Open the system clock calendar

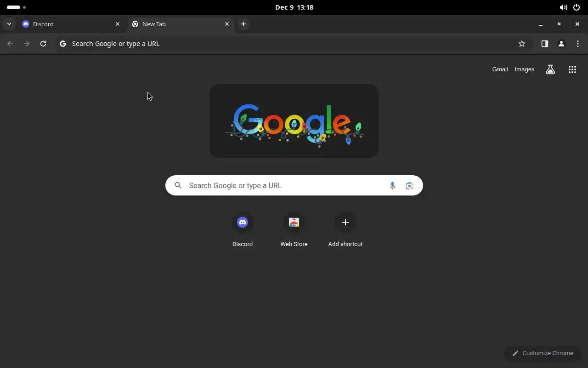click(294, 7)
